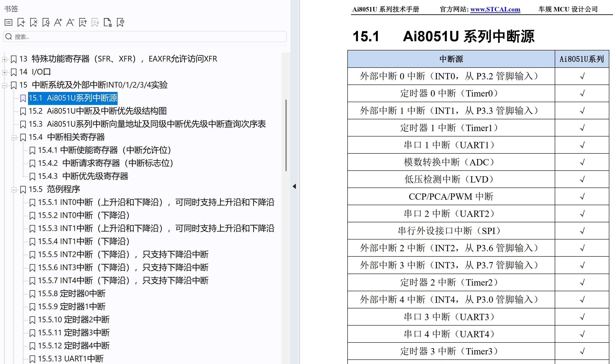613x364 pixels.
Task: Click the locate current bookmark icon
Action: (x=120, y=23)
